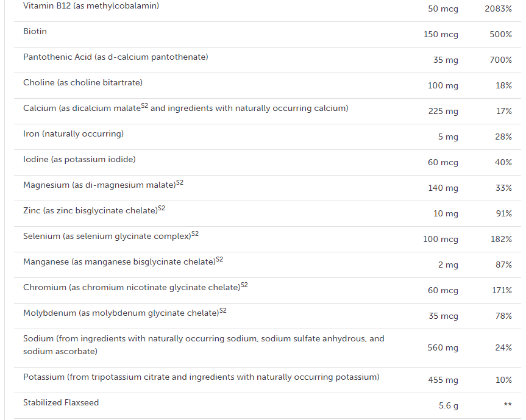Click the Potassium ingredient description
This screenshot has height=420, width=526.
pos(201,377)
